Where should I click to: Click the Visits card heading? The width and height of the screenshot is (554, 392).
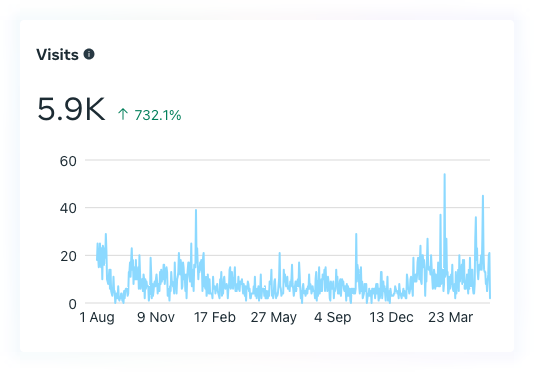[57, 55]
